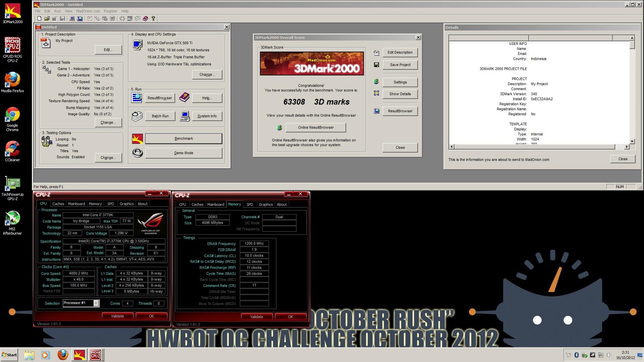Open the TechPowerUp GPU-Z desktop icon
Screen dimensions: 644x362
point(12,188)
